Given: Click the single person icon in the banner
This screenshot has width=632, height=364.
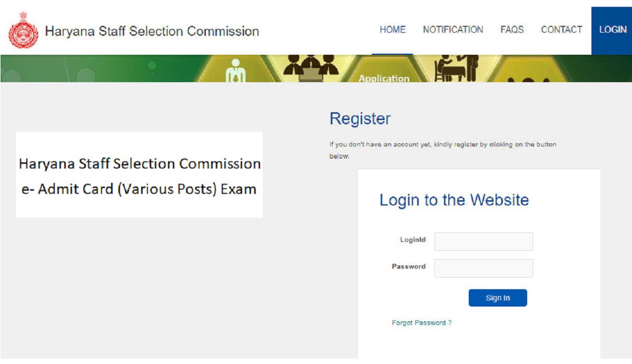Looking at the screenshot, I should click(235, 71).
